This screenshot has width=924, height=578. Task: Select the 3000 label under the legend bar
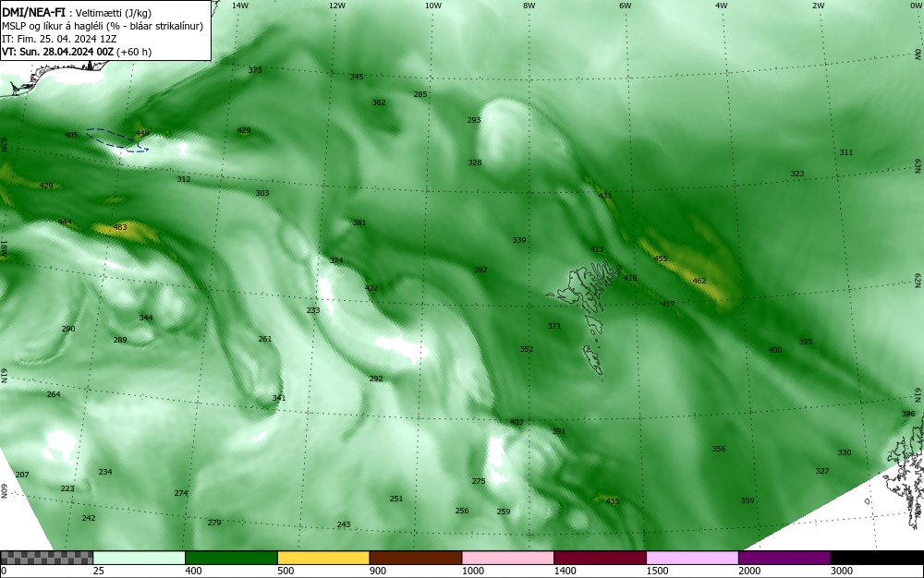tap(842, 571)
